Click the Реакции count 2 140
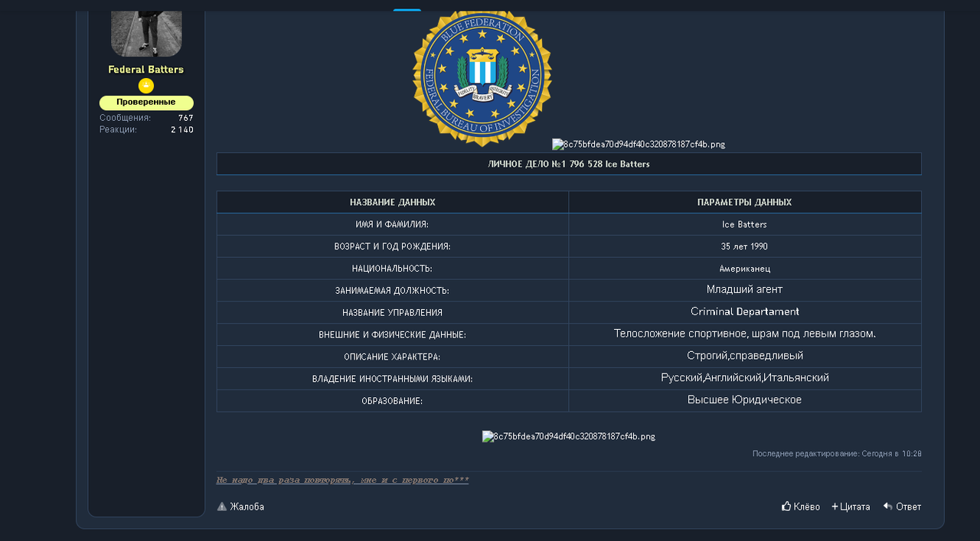 [x=182, y=130]
